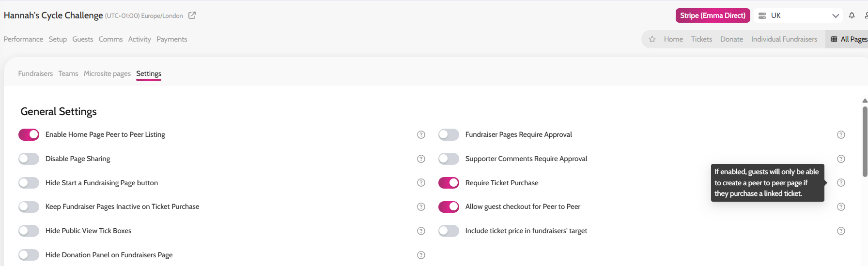
Task: Click help icon for Disable Page Sharing
Action: coord(421,159)
